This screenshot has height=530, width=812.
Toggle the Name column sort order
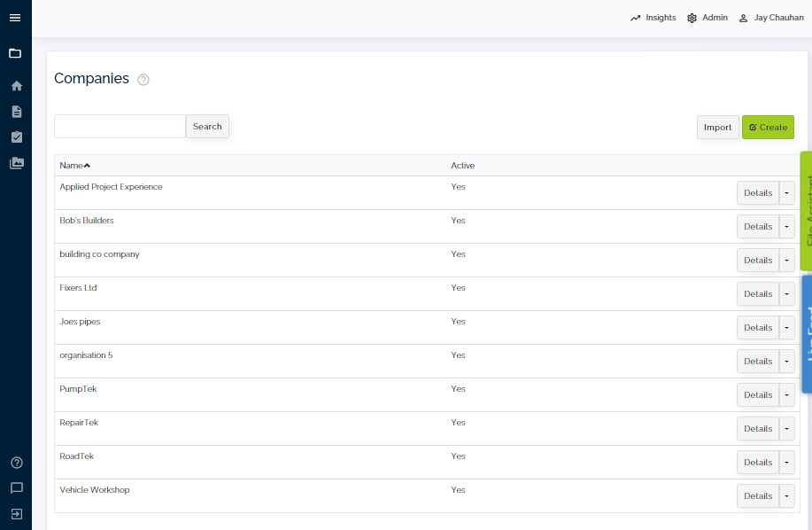point(71,165)
